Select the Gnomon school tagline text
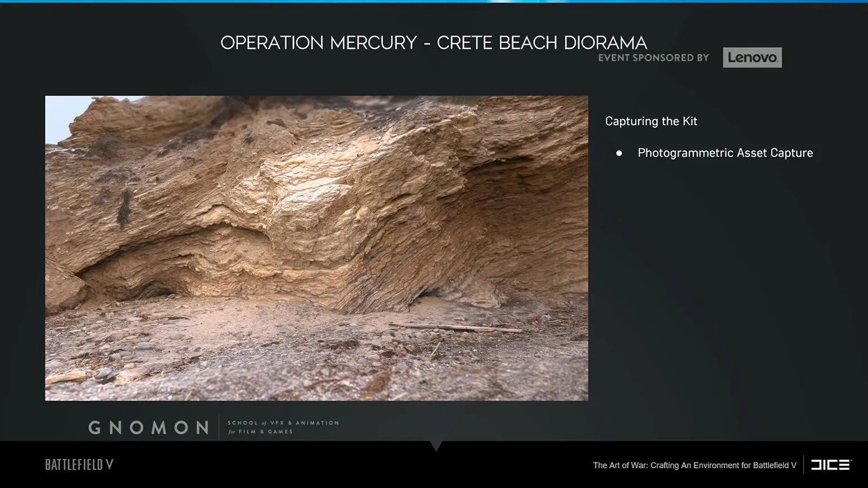Viewport: 868px width, 488px height. (x=282, y=427)
